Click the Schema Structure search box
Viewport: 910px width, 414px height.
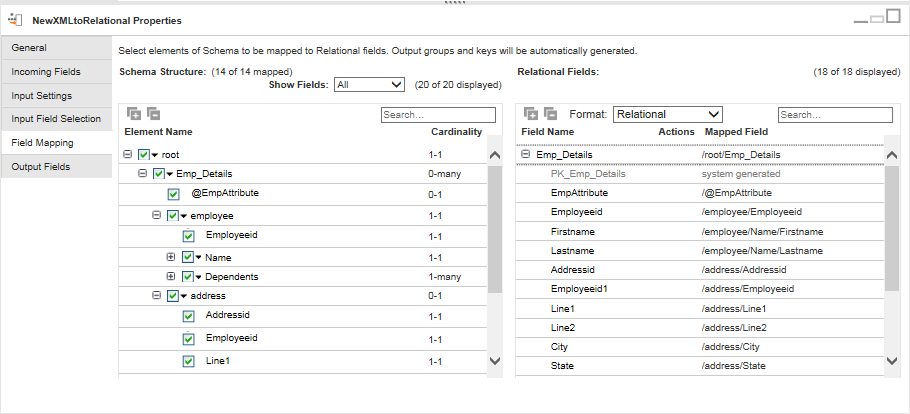pos(439,114)
